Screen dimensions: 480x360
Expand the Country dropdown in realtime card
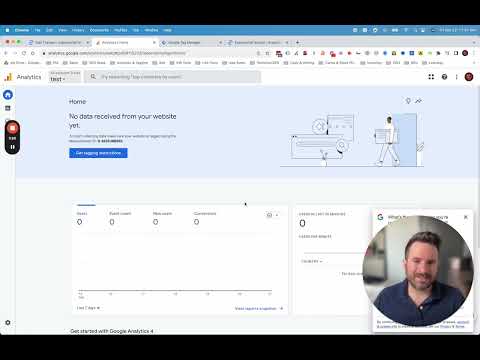tap(312, 261)
